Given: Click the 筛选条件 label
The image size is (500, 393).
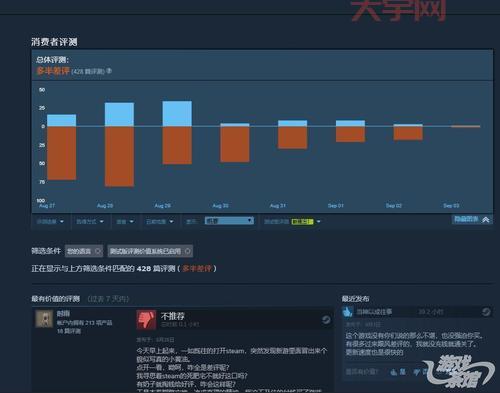Looking at the screenshot, I should click(46, 251).
